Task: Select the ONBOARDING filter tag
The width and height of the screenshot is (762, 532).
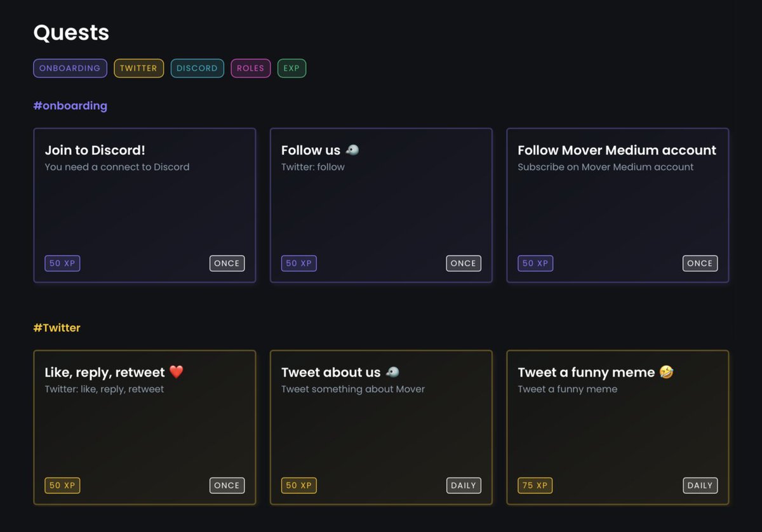Action: [x=70, y=68]
